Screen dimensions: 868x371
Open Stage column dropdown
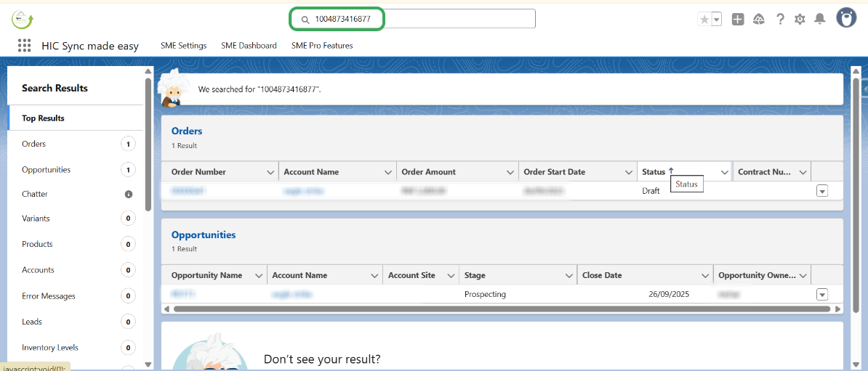click(568, 275)
